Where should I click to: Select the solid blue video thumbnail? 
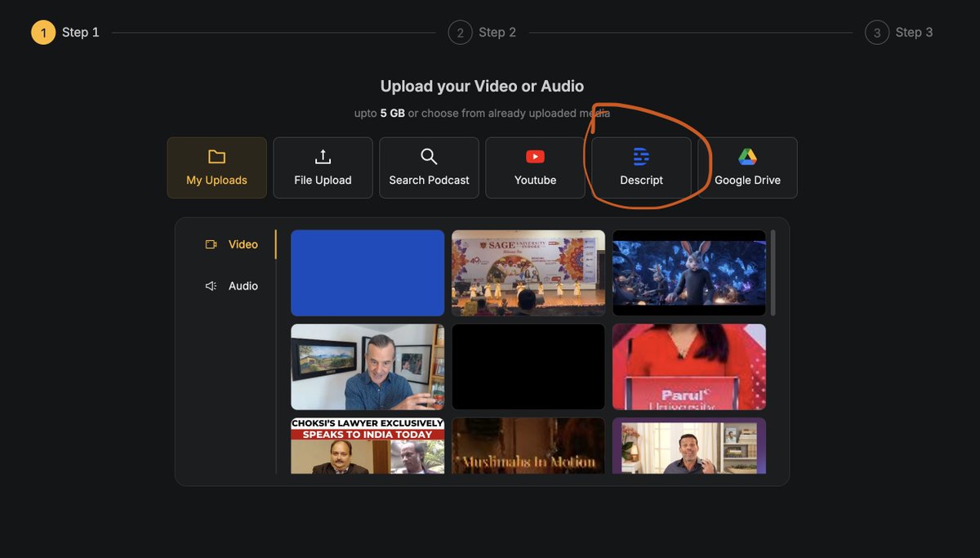[367, 273]
